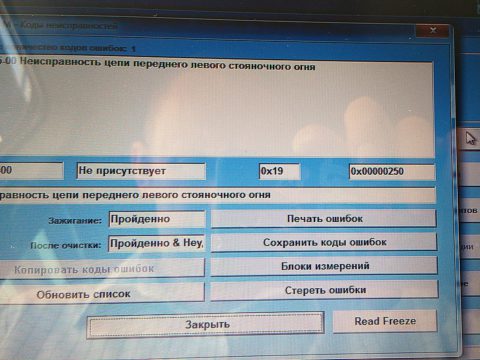Viewport: 480px width, 360px height.
Task: Erase faults with 'Стереть ошибки'
Action: click(324, 290)
